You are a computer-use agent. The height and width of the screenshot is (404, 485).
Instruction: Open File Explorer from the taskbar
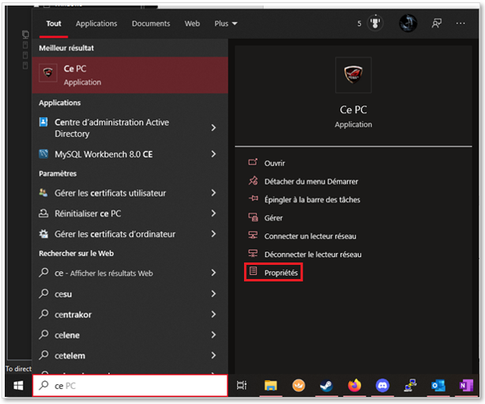pyautogui.click(x=271, y=386)
